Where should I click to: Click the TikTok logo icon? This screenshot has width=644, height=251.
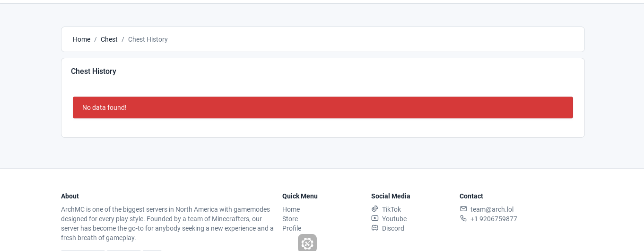[x=374, y=209]
